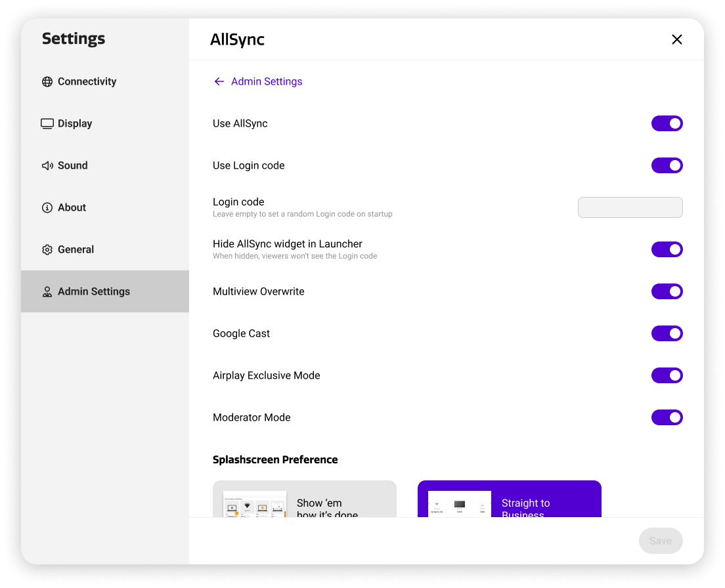Toggle Hide AllSync widget in Launcher
The height and width of the screenshot is (588, 725).
[x=667, y=249]
